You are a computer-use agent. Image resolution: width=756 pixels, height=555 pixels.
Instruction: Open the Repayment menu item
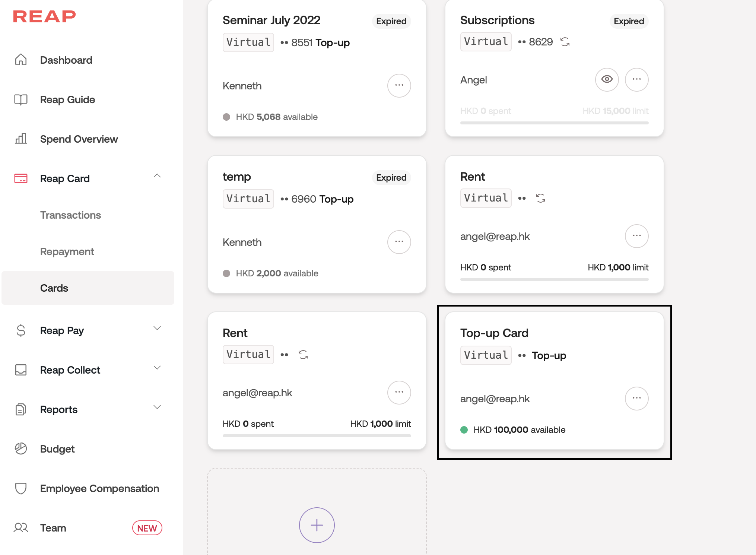point(67,251)
